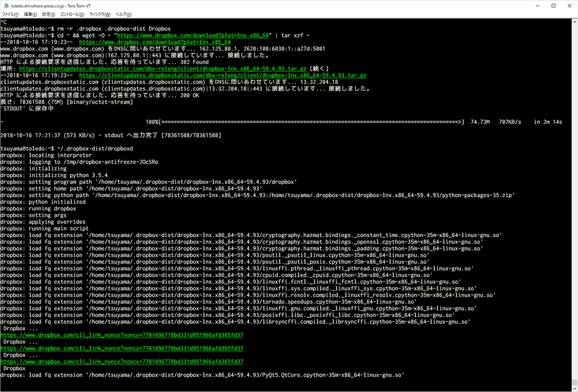Open the third cli_link_nonce URL
The image size is (578, 392).
click(122, 362)
